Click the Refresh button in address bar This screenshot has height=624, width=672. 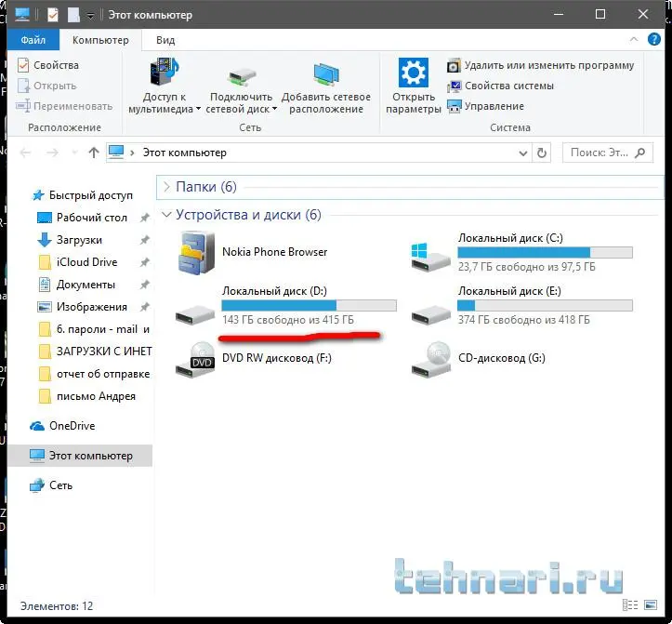(x=542, y=153)
